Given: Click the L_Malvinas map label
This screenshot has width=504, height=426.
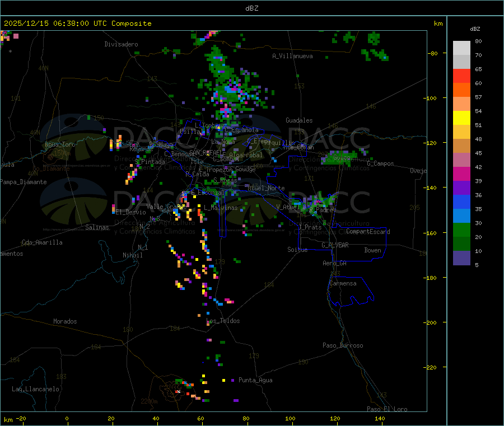Looking at the screenshot, I should 221,208.
